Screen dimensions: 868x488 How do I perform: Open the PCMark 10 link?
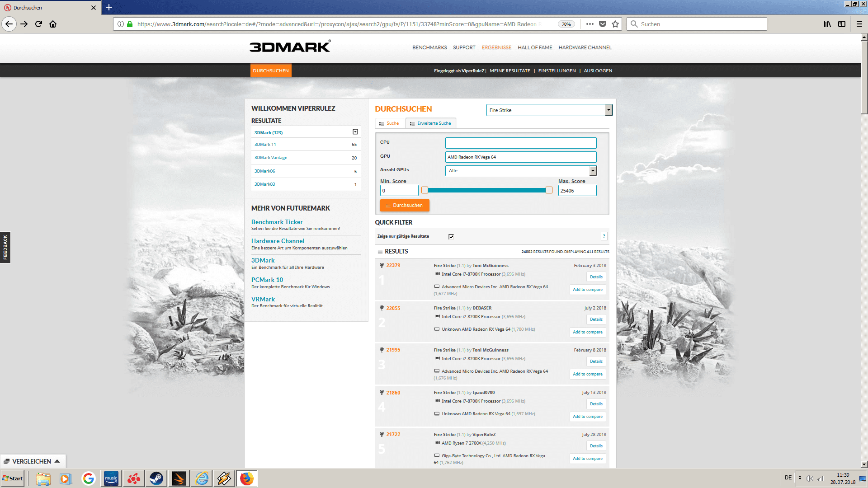pyautogui.click(x=267, y=280)
